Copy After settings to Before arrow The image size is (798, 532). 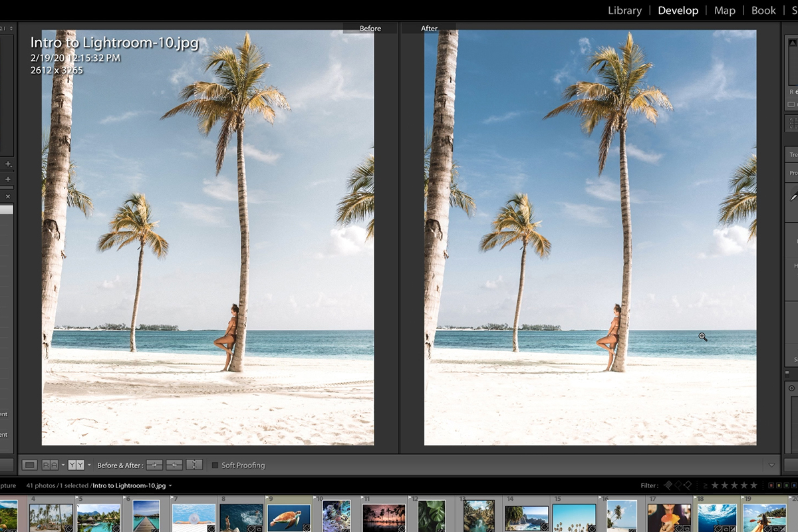174,465
